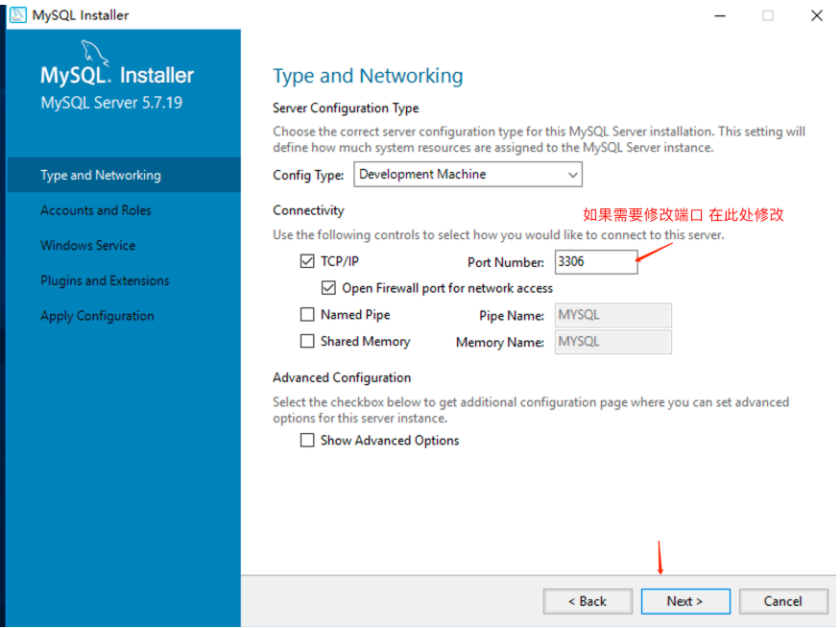Open the Config Type dropdown
The width and height of the screenshot is (840, 628).
(468, 175)
